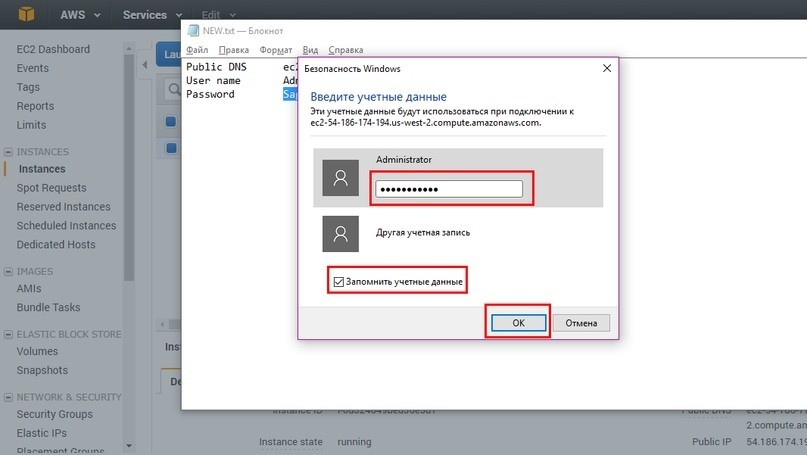Toggle Запомнить учетные данные checkbox
The height and width of the screenshot is (455, 807).
(x=339, y=282)
